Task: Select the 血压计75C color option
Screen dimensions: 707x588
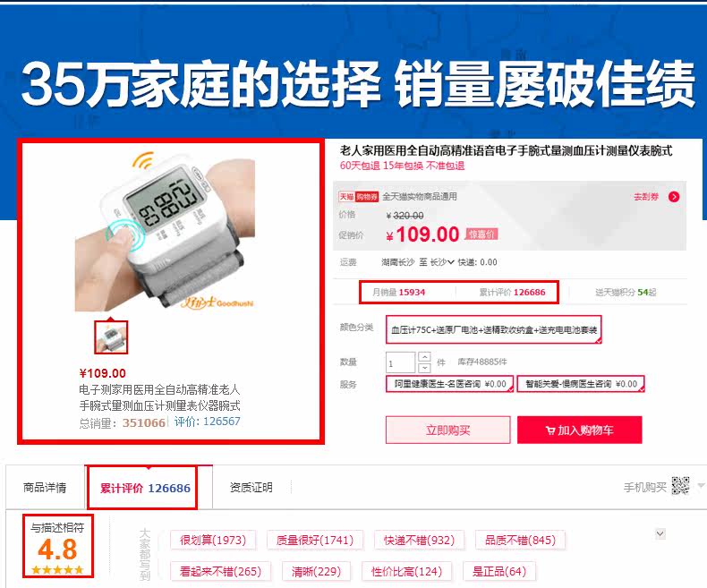Action: coord(494,329)
